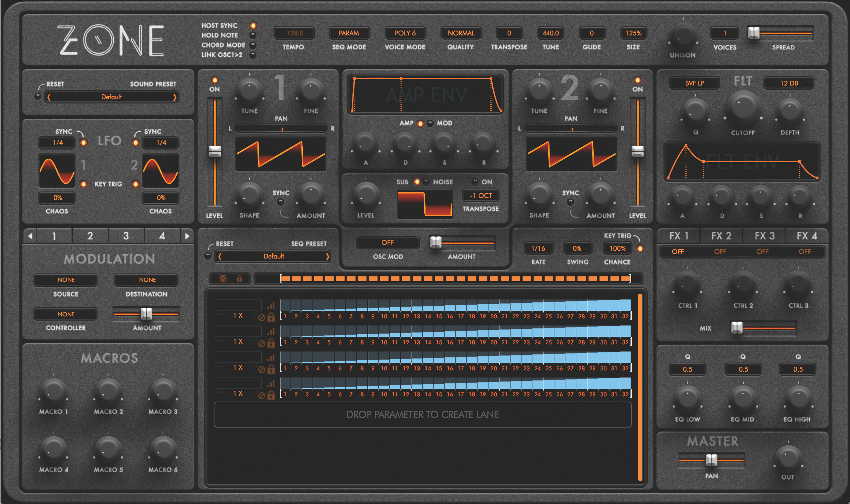
Task: Click the third lane's lock icon
Action: coord(271,369)
